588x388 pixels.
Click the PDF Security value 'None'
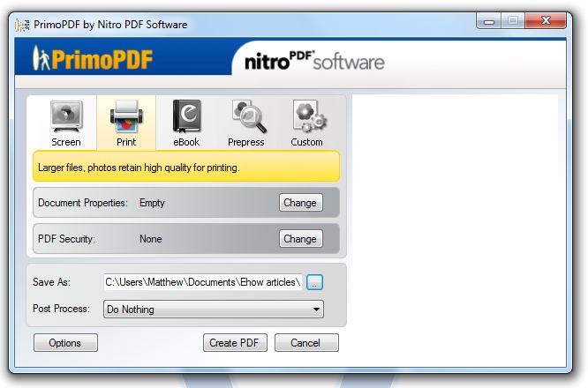tap(151, 239)
